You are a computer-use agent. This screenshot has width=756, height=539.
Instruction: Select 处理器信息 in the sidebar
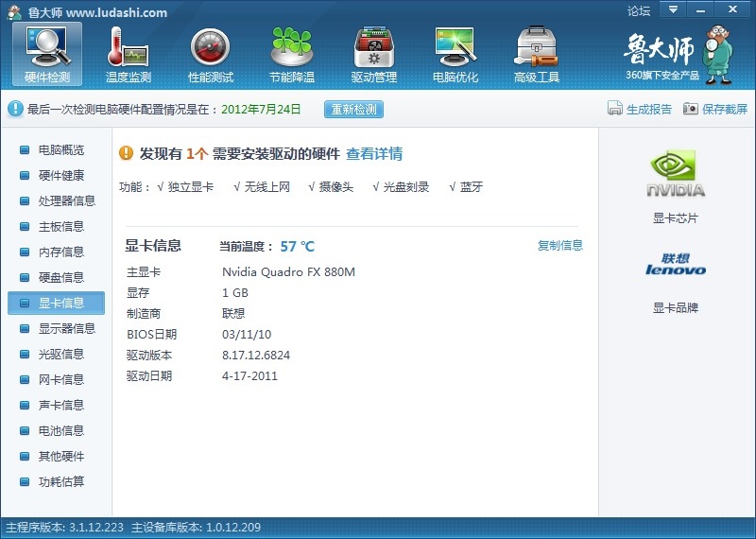66,200
